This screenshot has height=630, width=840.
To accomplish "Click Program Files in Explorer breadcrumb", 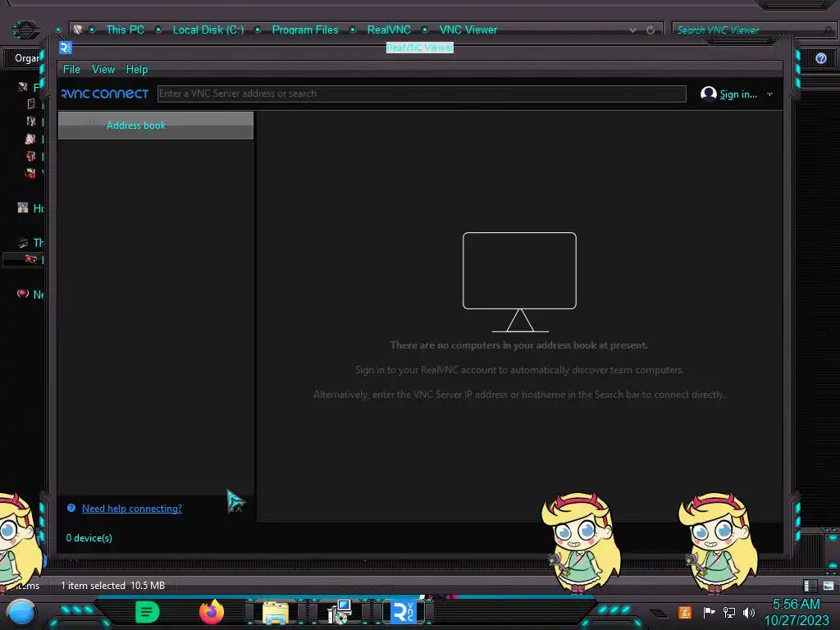I will click(x=305, y=30).
